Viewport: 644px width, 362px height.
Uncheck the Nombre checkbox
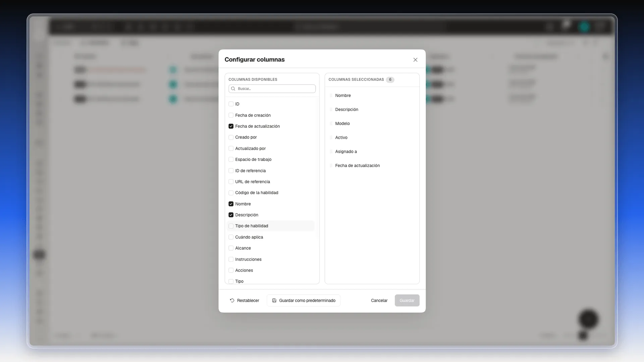(x=231, y=204)
